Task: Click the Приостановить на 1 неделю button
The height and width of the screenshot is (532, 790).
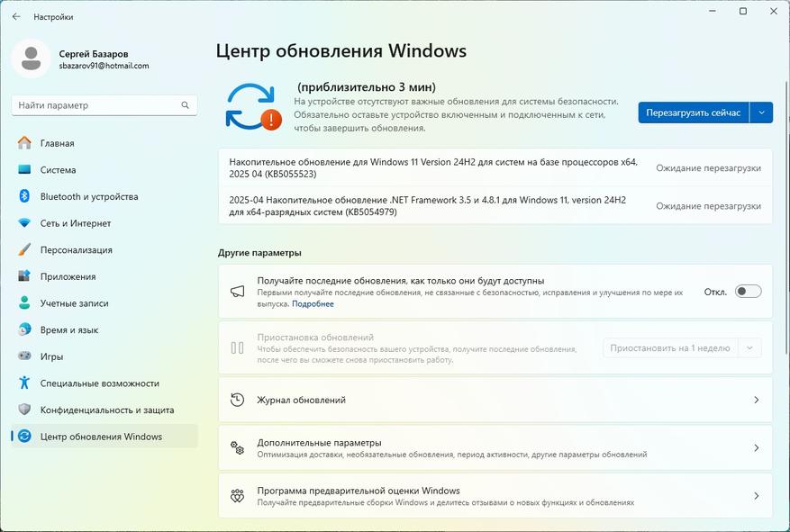Action: (x=670, y=347)
